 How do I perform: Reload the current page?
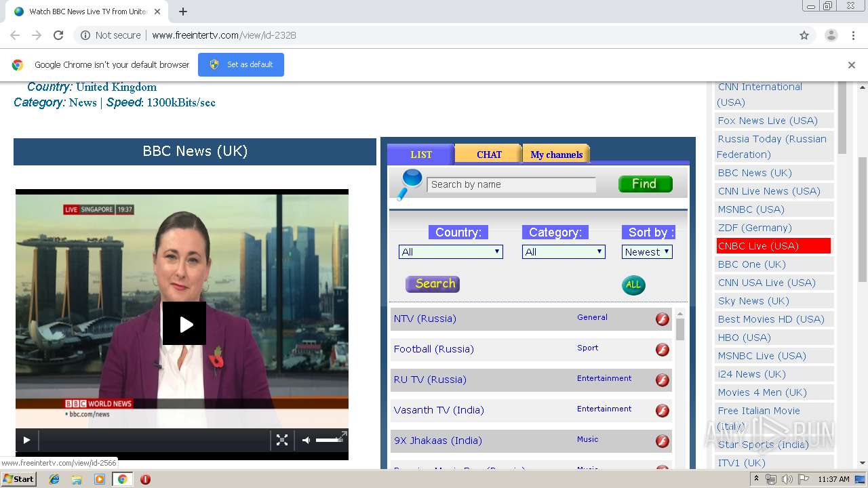[x=58, y=35]
